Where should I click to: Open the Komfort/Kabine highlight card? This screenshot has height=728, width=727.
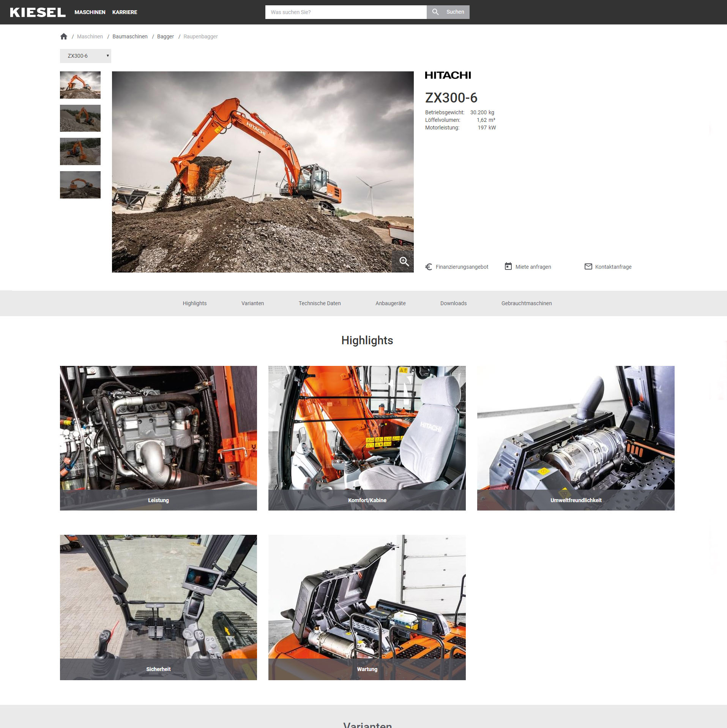pyautogui.click(x=367, y=438)
